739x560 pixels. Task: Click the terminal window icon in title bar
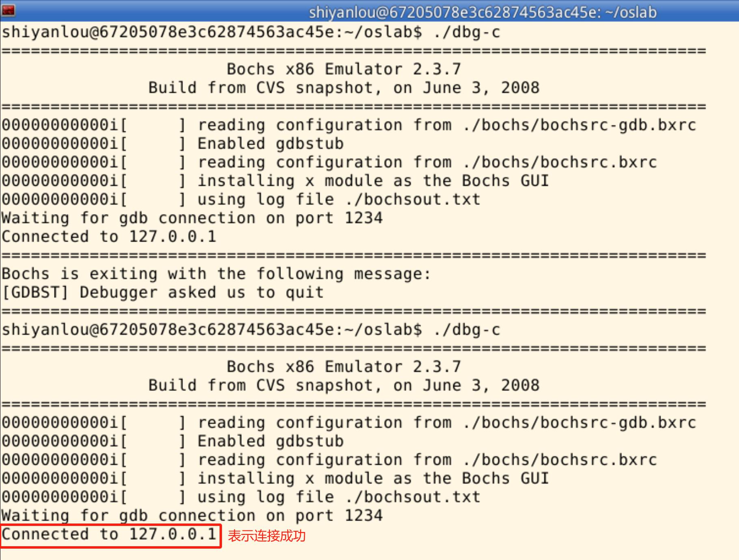[9, 10]
